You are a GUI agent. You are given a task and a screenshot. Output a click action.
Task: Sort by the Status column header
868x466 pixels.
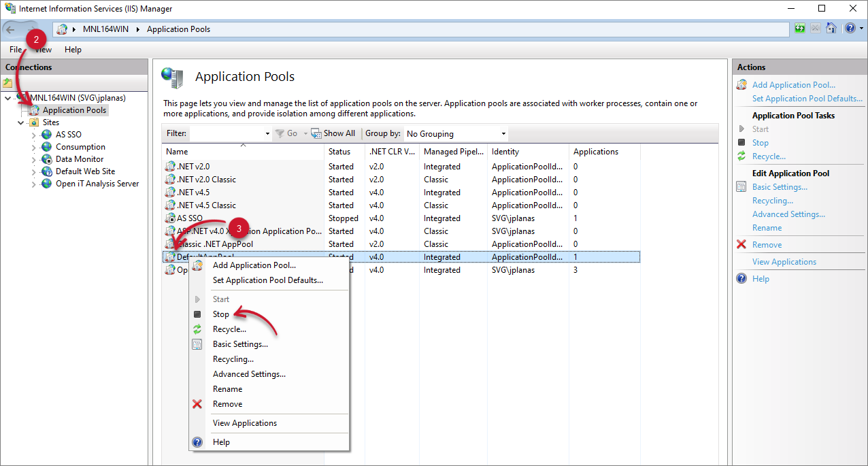pyautogui.click(x=345, y=152)
